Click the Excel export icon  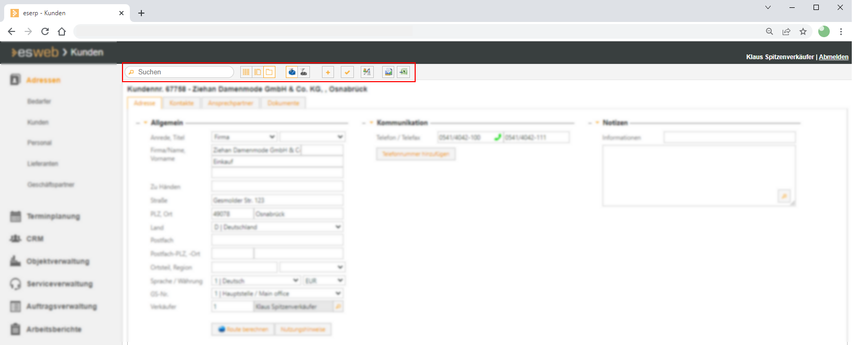point(403,72)
